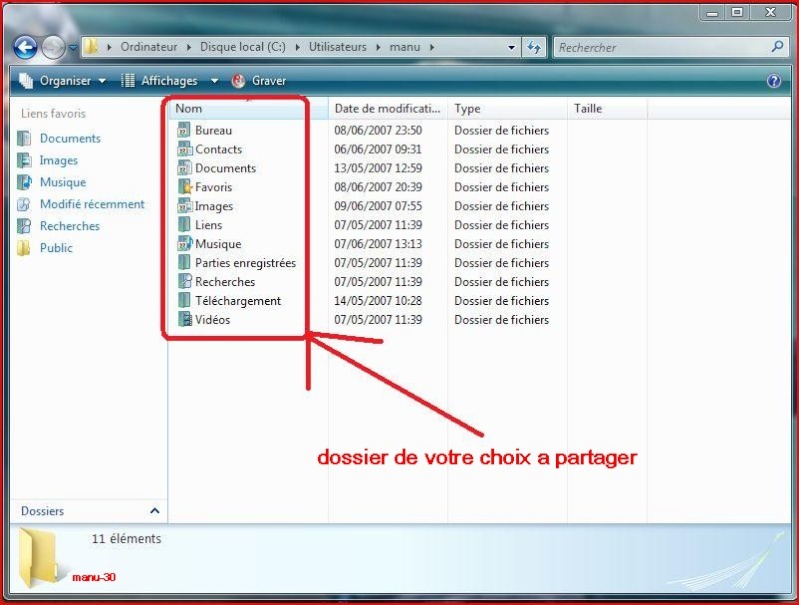
Task: Select the Disque local (C:) breadcrumb
Action: 243,47
